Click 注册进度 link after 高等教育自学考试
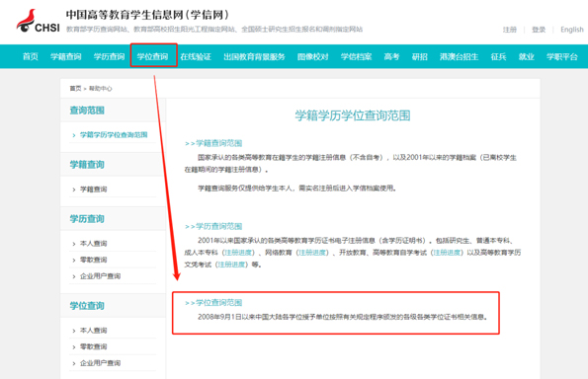 point(447,253)
